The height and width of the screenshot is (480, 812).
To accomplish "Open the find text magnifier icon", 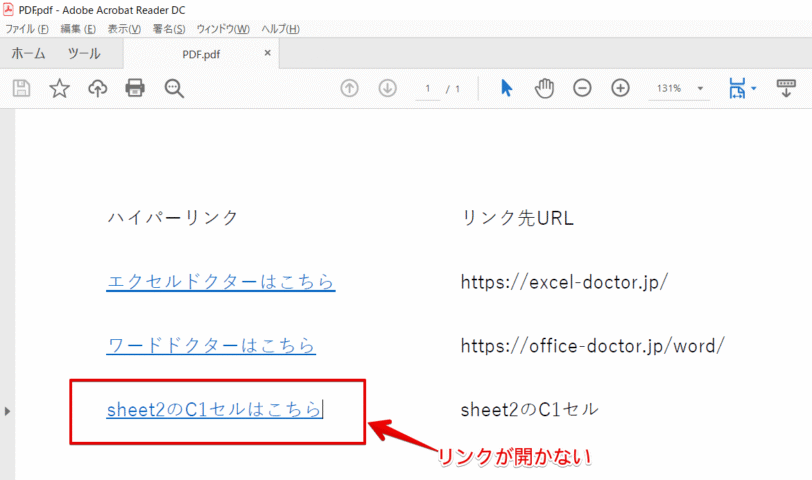I will [x=174, y=89].
